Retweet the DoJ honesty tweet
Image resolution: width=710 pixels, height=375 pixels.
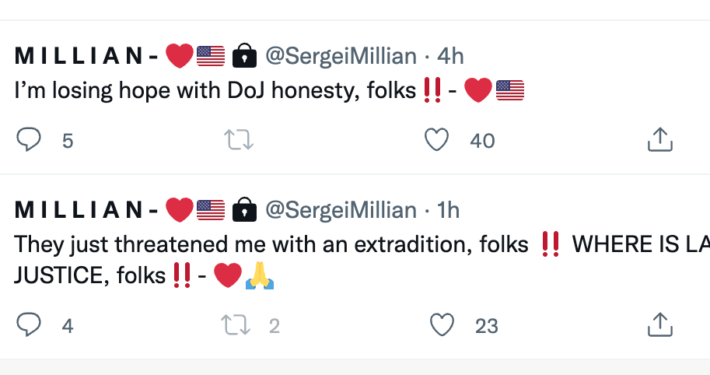click(x=239, y=140)
